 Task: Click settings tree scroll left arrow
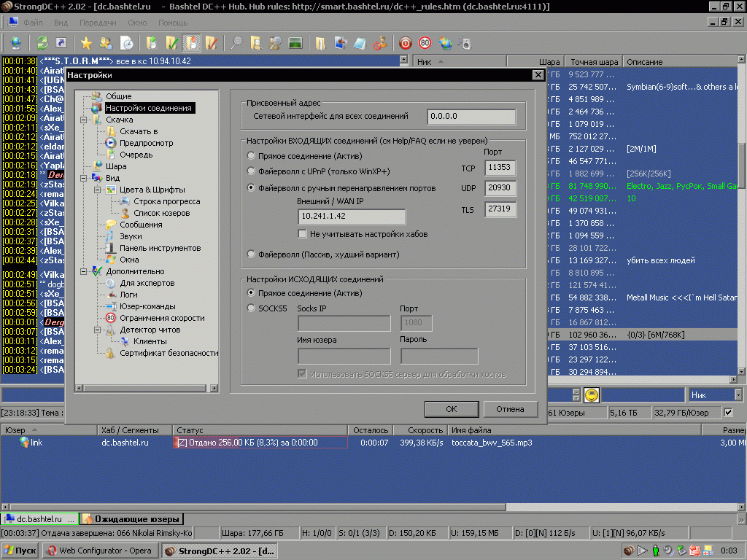(79, 388)
